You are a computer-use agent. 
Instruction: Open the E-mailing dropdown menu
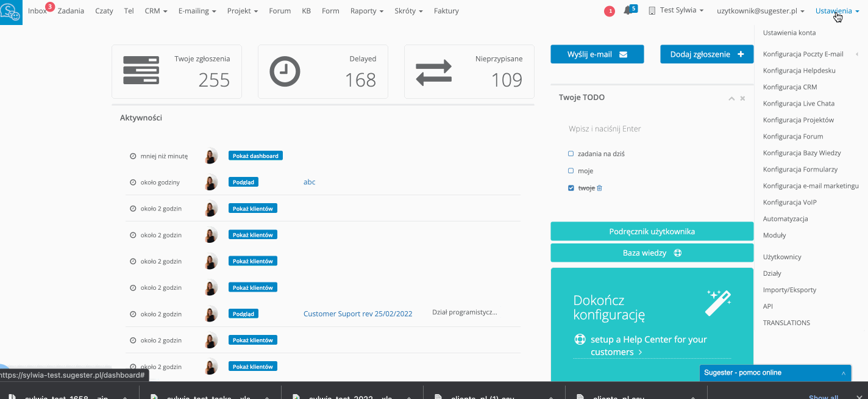(197, 11)
